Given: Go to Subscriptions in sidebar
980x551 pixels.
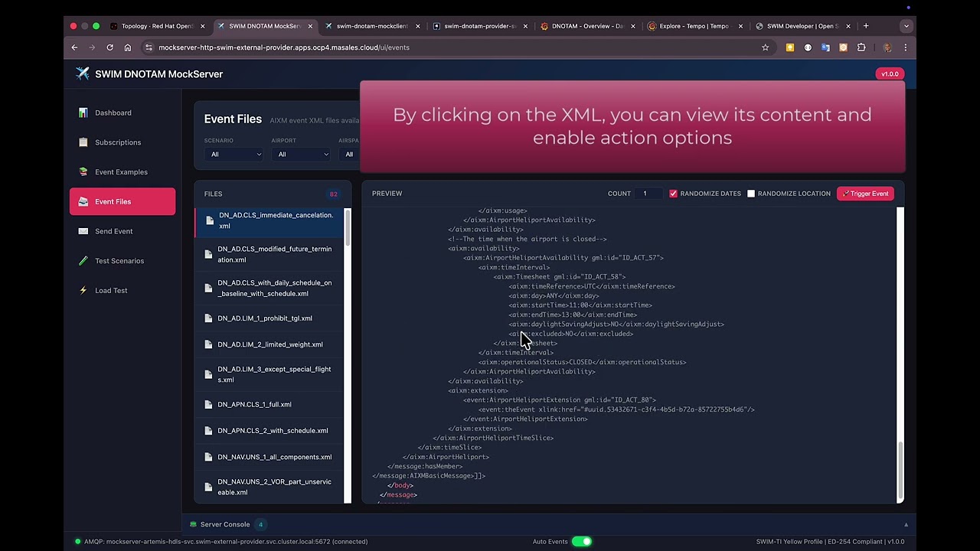Looking at the screenshot, I should click(122, 142).
